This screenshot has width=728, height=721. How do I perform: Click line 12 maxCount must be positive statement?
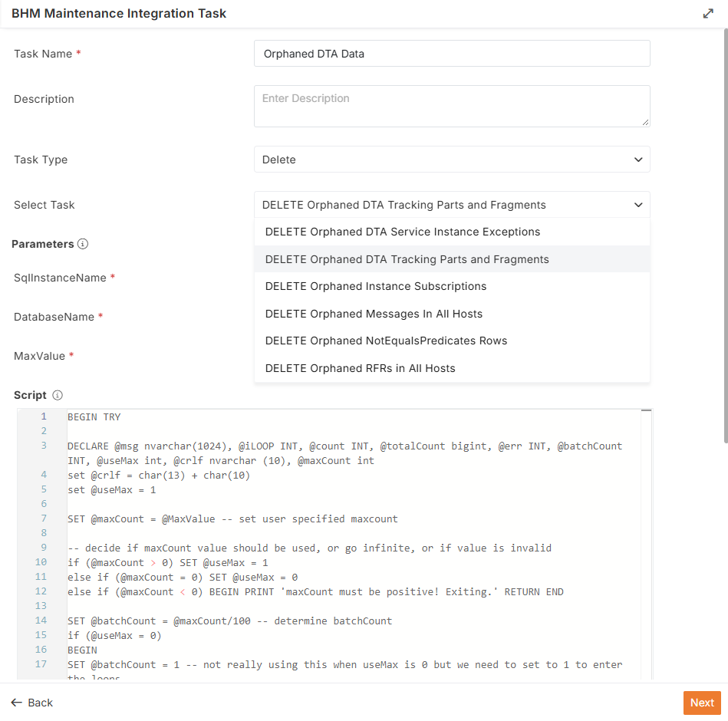(x=315, y=591)
